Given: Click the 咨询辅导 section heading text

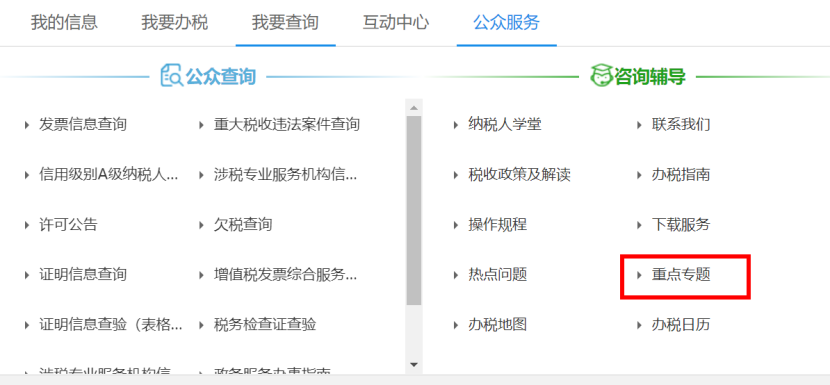Looking at the screenshot, I should (650, 77).
